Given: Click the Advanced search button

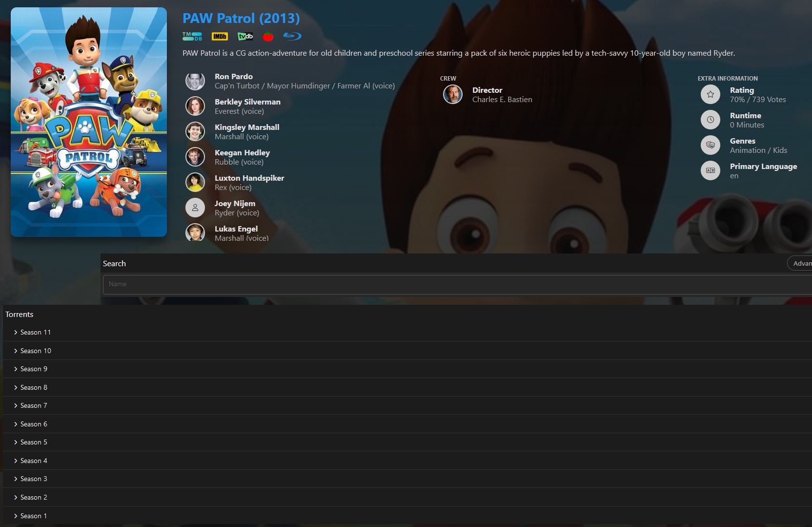Looking at the screenshot, I should 800,263.
